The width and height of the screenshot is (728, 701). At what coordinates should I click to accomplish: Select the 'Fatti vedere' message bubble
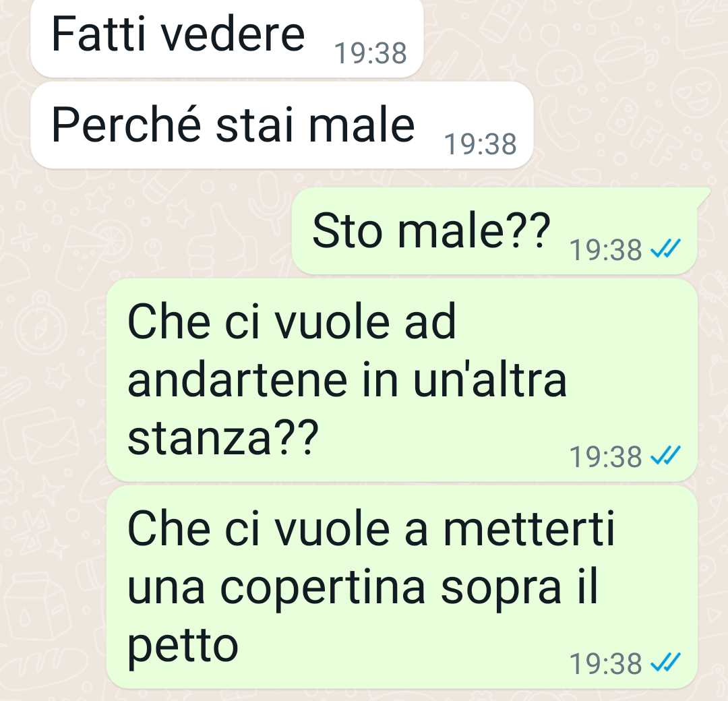226,38
